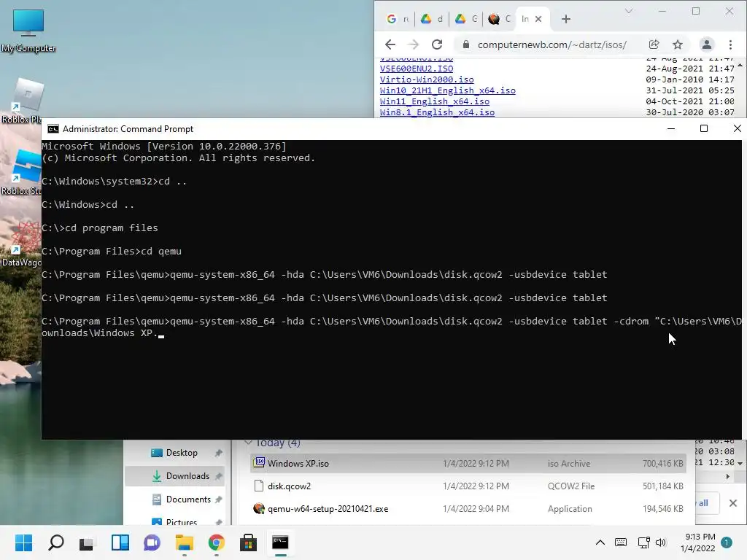Image resolution: width=747 pixels, height=560 pixels.
Task: Unpin Downloads pin icon in Explorer
Action: point(219,476)
